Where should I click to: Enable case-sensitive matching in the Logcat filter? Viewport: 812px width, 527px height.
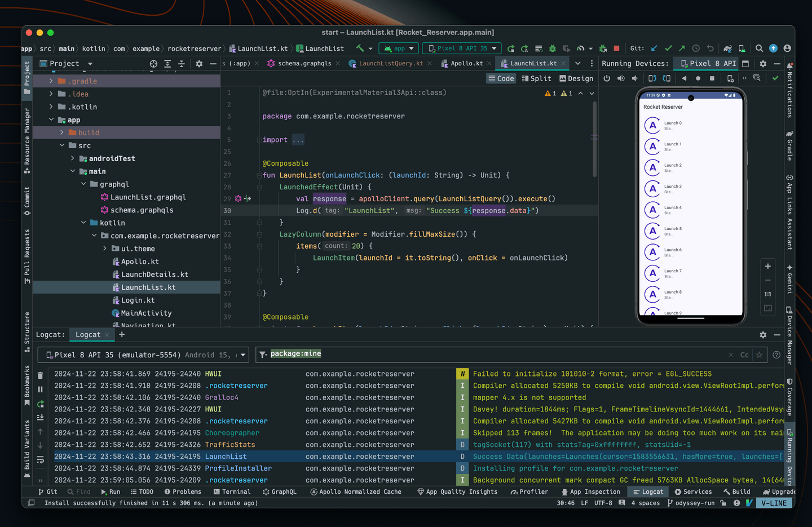click(x=744, y=355)
